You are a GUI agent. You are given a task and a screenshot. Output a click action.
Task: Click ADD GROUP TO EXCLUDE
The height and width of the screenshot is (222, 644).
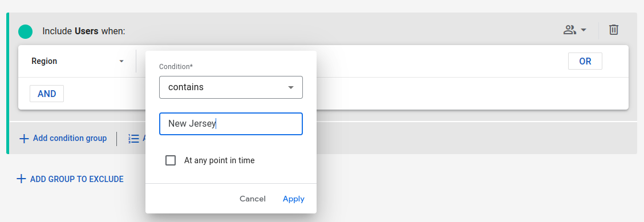(77, 179)
